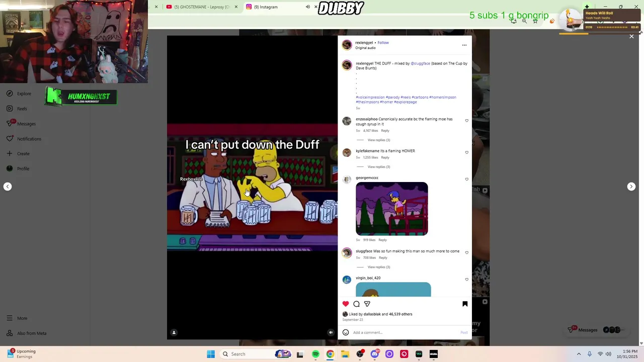The width and height of the screenshot is (644, 362).
Task: Click the volume icon in system tray
Action: point(608,354)
